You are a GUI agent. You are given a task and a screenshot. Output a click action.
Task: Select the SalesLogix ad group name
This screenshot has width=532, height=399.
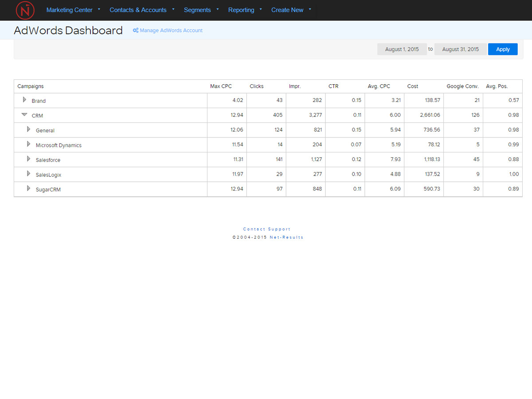pyautogui.click(x=48, y=175)
